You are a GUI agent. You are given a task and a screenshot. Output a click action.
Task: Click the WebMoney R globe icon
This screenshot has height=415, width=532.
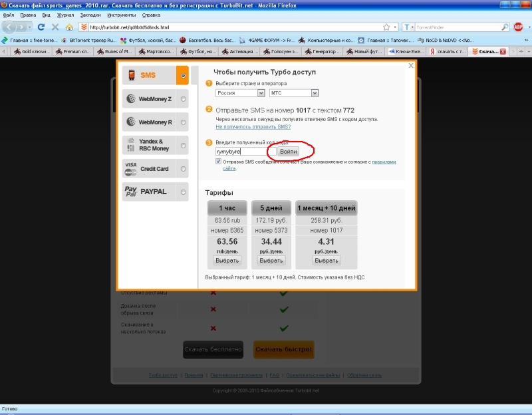[x=131, y=122]
